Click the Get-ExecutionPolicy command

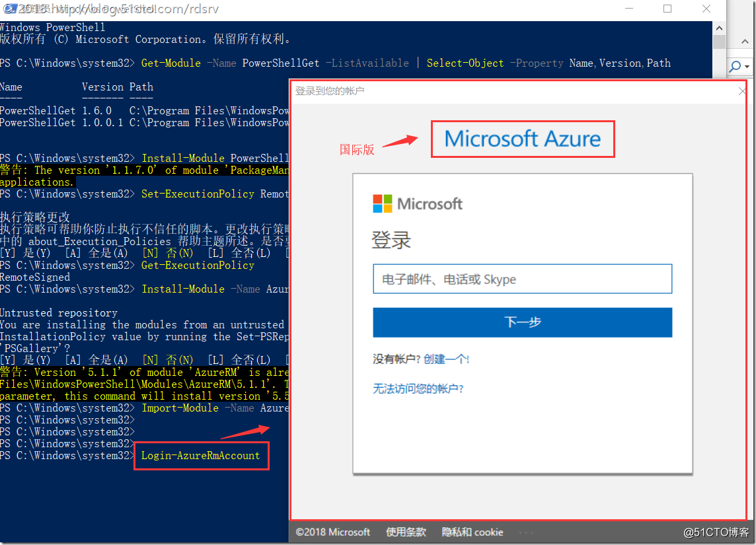click(198, 265)
